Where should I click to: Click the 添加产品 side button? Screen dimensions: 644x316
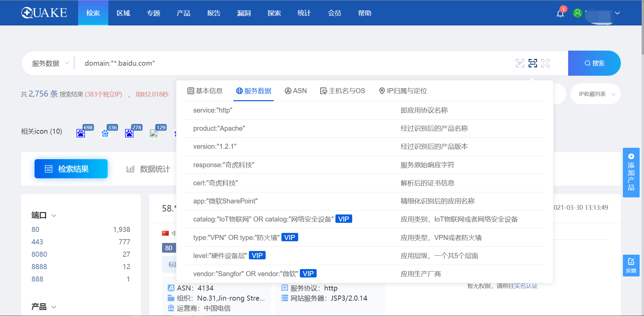click(631, 173)
